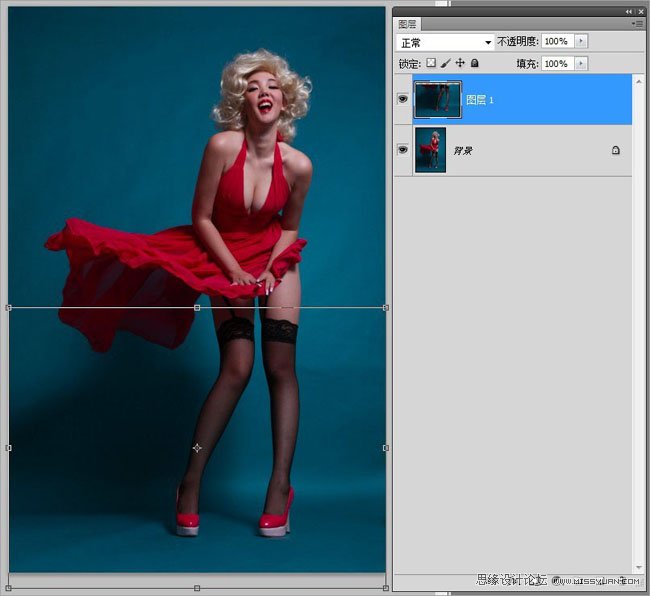Click the transform center reference point crosshair
Screen dimensions: 650x596
coord(197,448)
